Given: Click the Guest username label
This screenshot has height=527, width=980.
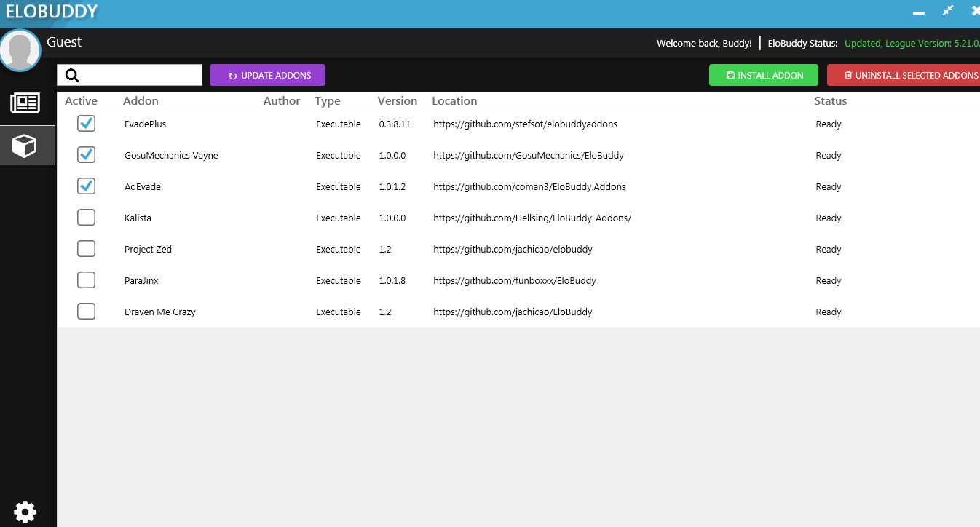Looking at the screenshot, I should [64, 42].
